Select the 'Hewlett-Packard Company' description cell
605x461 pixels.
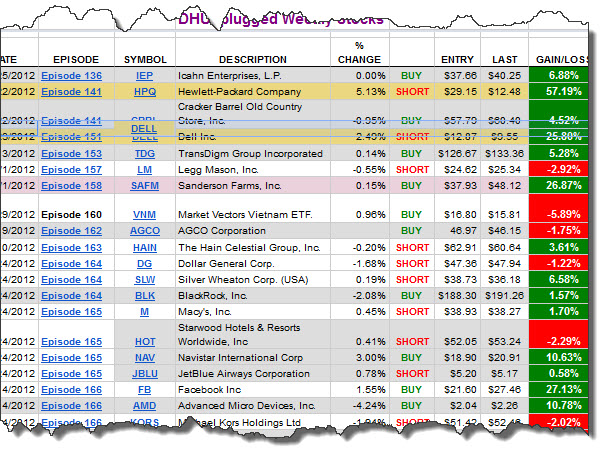[253, 92]
